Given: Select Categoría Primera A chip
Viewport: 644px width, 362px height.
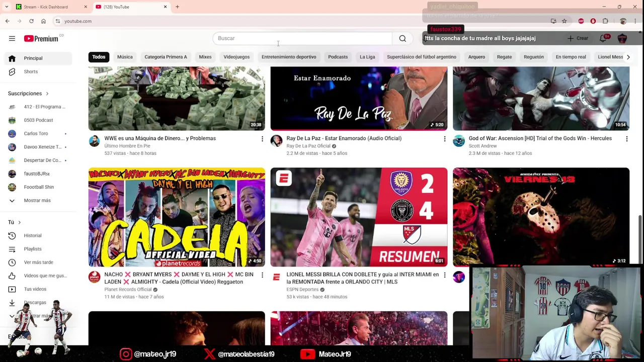Looking at the screenshot, I should click(166, 57).
